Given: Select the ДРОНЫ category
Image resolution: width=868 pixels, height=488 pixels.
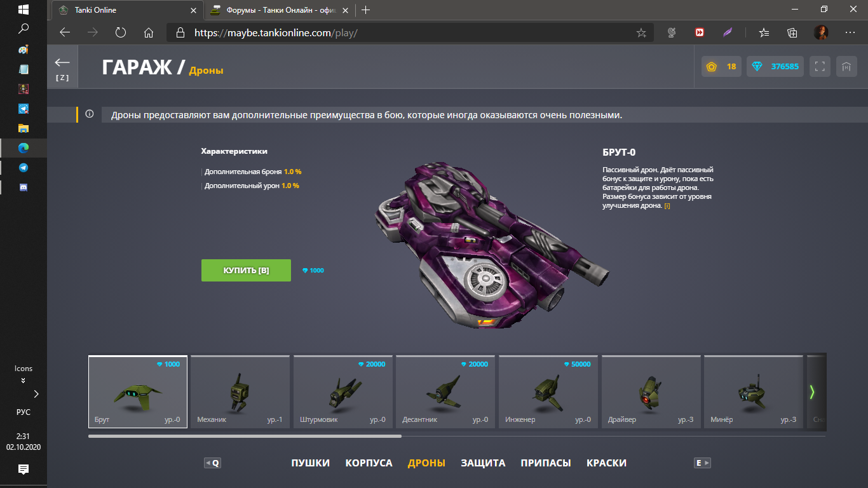Looking at the screenshot, I should point(426,463).
